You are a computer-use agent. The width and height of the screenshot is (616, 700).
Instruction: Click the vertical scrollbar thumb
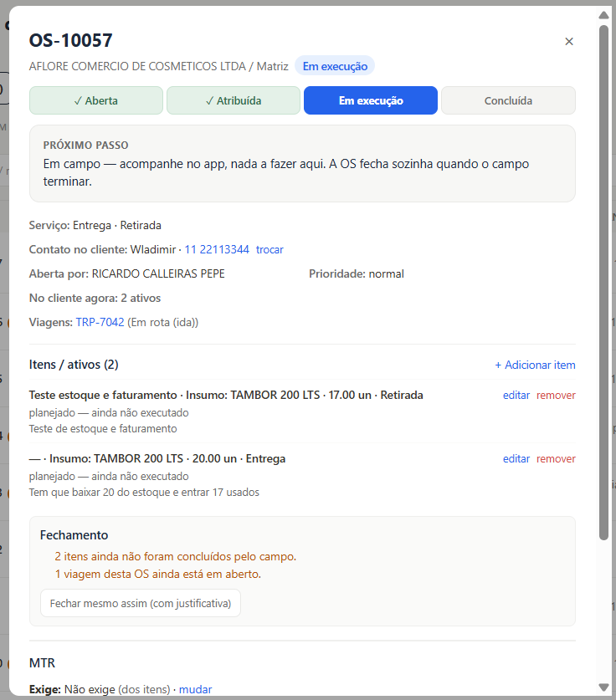604,283
